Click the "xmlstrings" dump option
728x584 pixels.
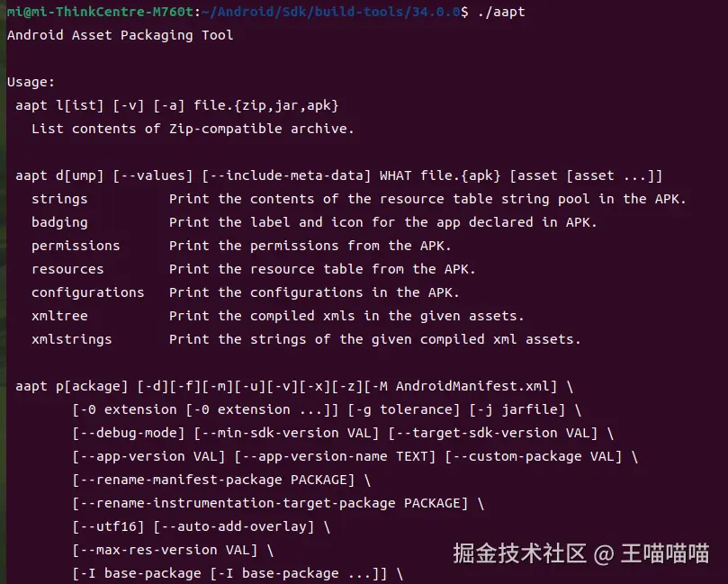[71, 339]
